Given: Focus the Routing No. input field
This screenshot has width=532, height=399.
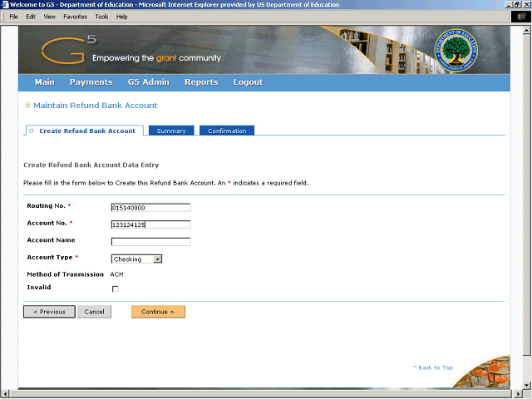Looking at the screenshot, I should [x=151, y=208].
